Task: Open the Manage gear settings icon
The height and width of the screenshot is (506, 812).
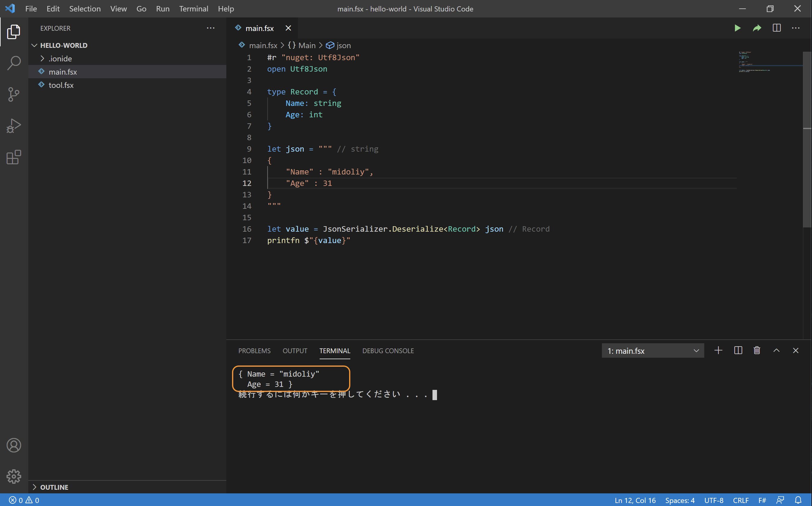Action: click(14, 476)
